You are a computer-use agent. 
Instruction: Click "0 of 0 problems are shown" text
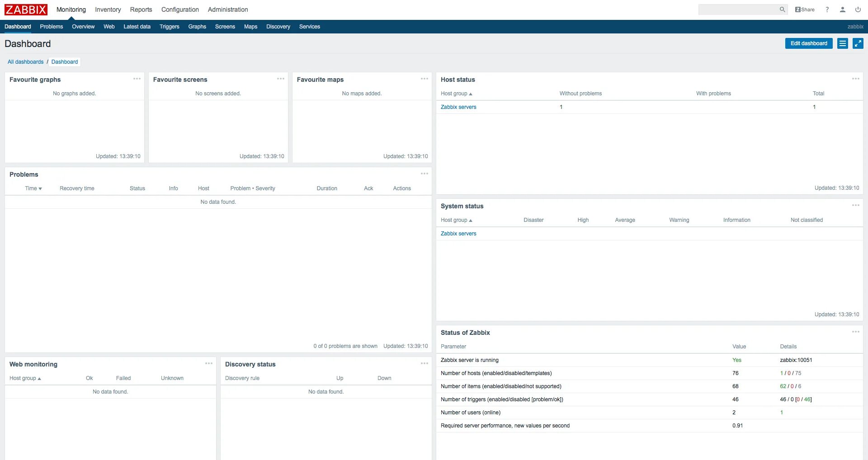click(345, 346)
